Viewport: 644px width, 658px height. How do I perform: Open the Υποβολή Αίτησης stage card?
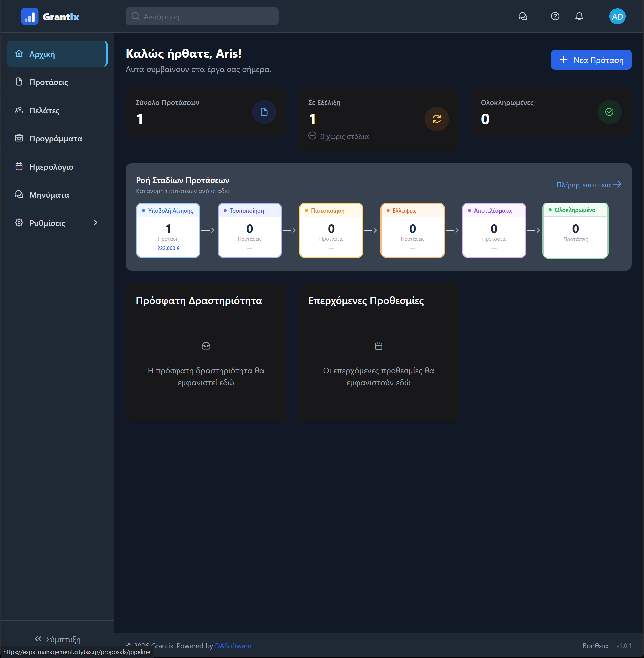(168, 230)
